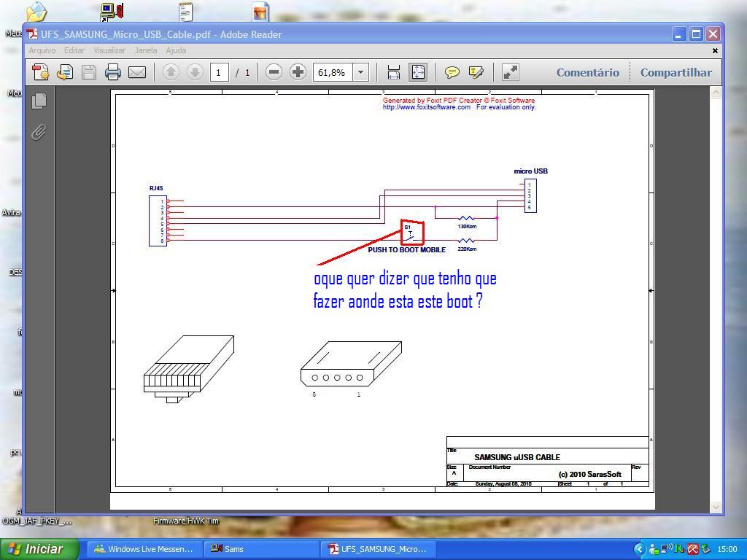Viewport: 747px width, 560px height.
Task: Toggle scrolling fit-width page mode
Action: tap(394, 72)
